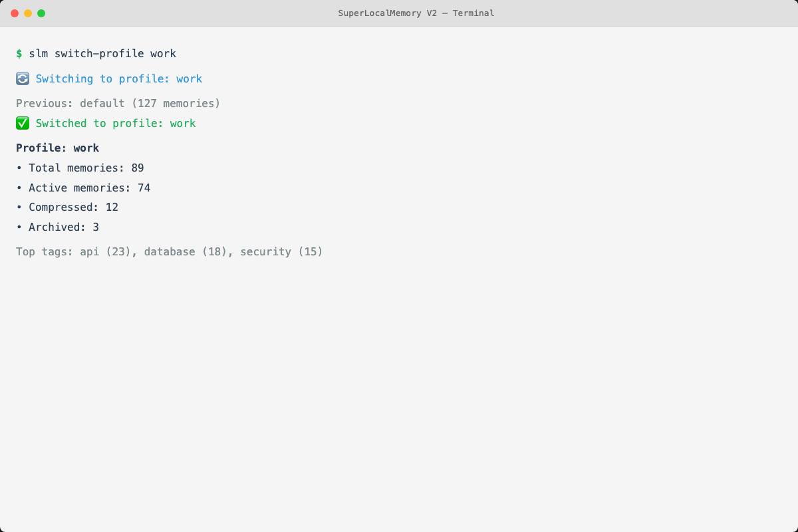Click 'Switching to profile: work' line

coord(119,79)
